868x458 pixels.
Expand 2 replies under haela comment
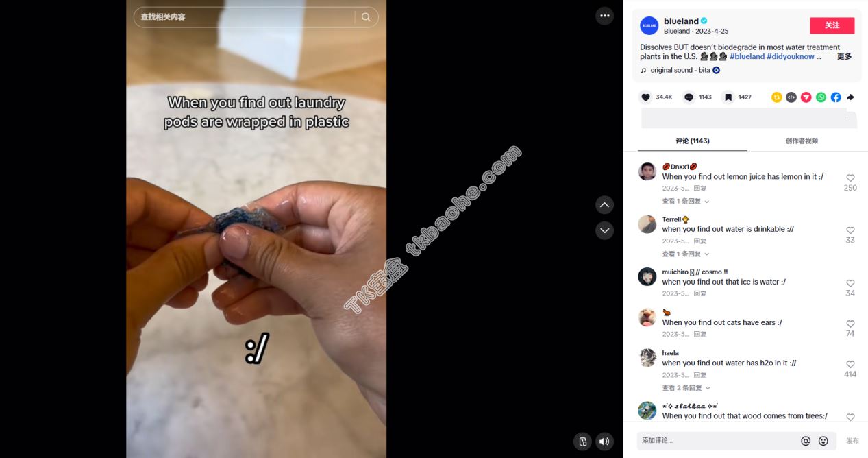coord(685,388)
